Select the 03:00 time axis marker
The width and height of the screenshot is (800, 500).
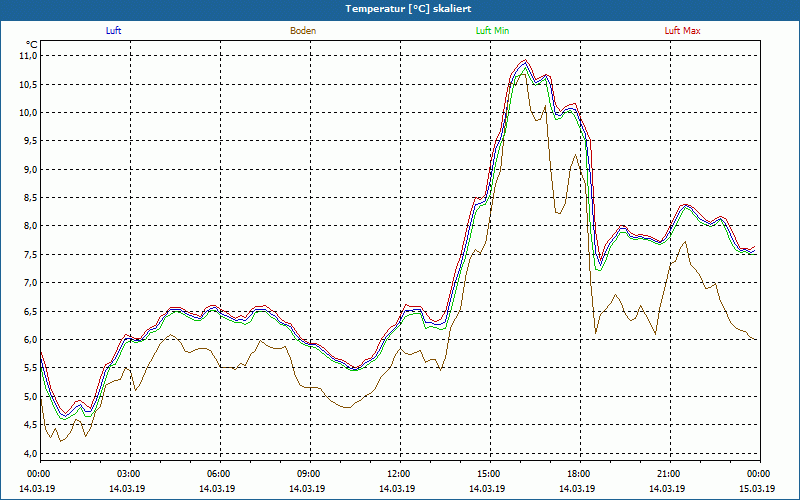click(129, 474)
